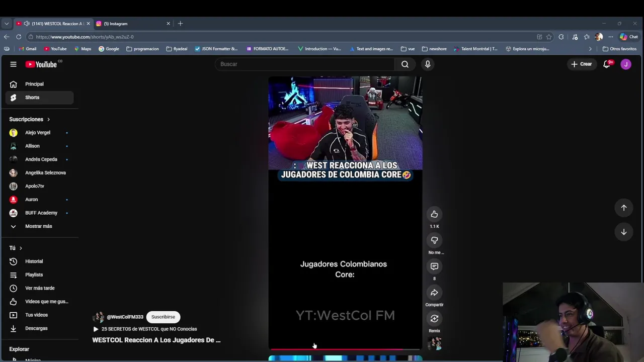Image resolution: width=644 pixels, height=362 pixels.
Task: Open the vue bookmarks folder
Action: [x=408, y=49]
